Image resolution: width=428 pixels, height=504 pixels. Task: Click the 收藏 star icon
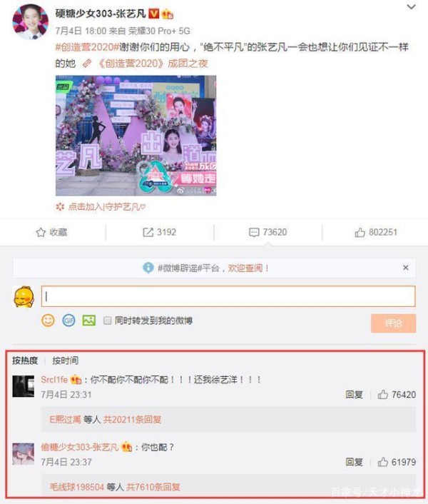tap(41, 232)
